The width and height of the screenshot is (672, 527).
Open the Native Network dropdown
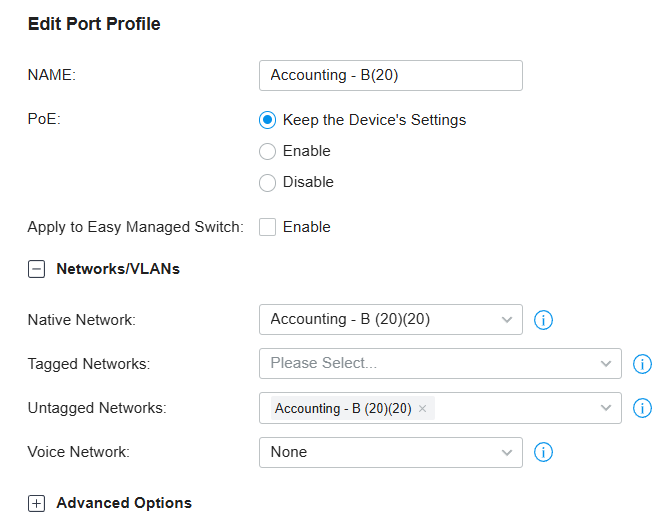click(390, 320)
